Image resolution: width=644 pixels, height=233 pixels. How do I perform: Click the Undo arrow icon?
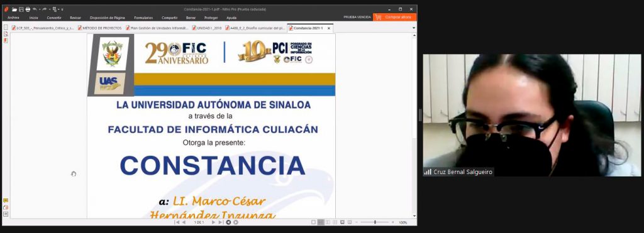click(x=35, y=9)
